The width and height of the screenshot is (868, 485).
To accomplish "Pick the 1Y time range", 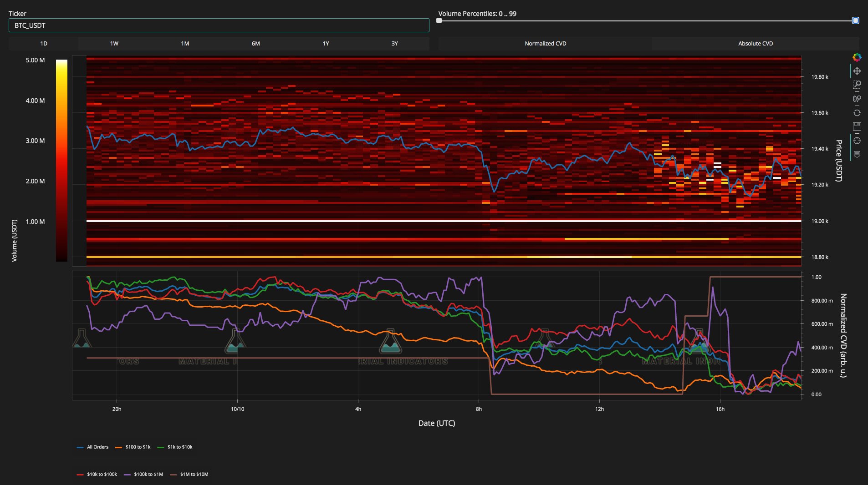I will tap(325, 44).
